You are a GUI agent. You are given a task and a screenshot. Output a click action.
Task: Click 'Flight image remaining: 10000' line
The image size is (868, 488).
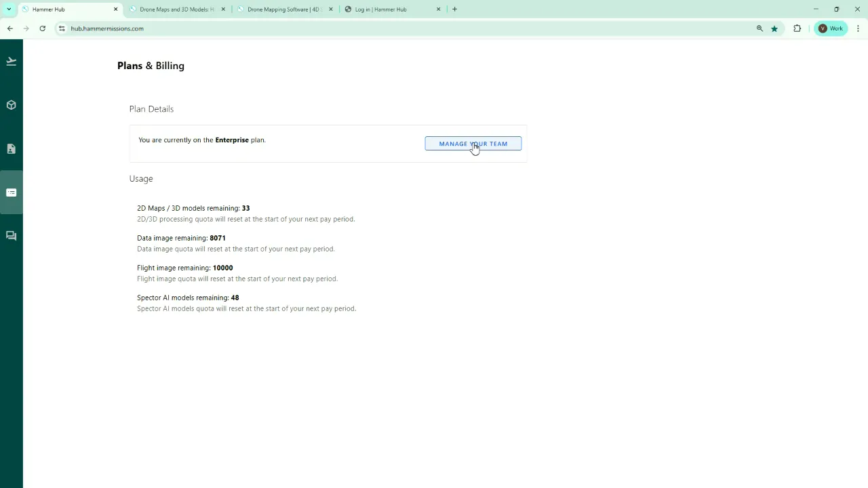point(185,268)
